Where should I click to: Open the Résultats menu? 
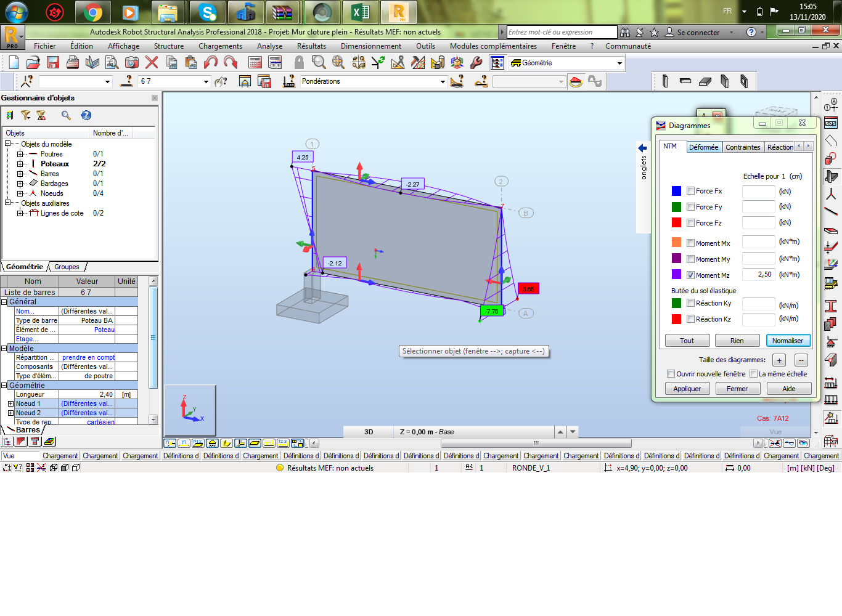coord(311,46)
